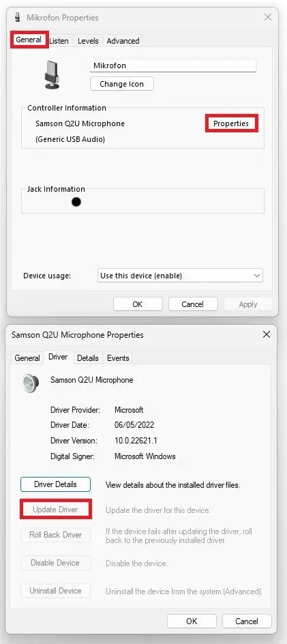Click the black jack indicator dot
Image resolution: width=287 pixels, height=644 pixels.
click(x=76, y=202)
